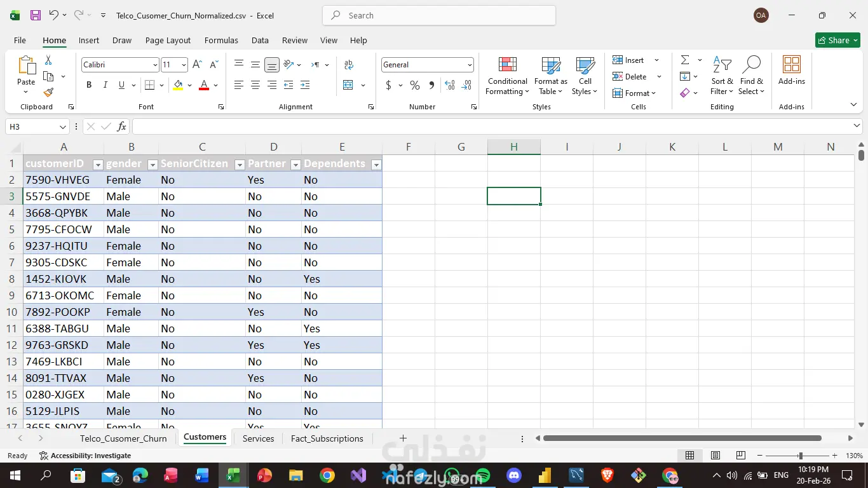
Task: Select the Format Painter brush icon
Action: pyautogui.click(x=48, y=93)
